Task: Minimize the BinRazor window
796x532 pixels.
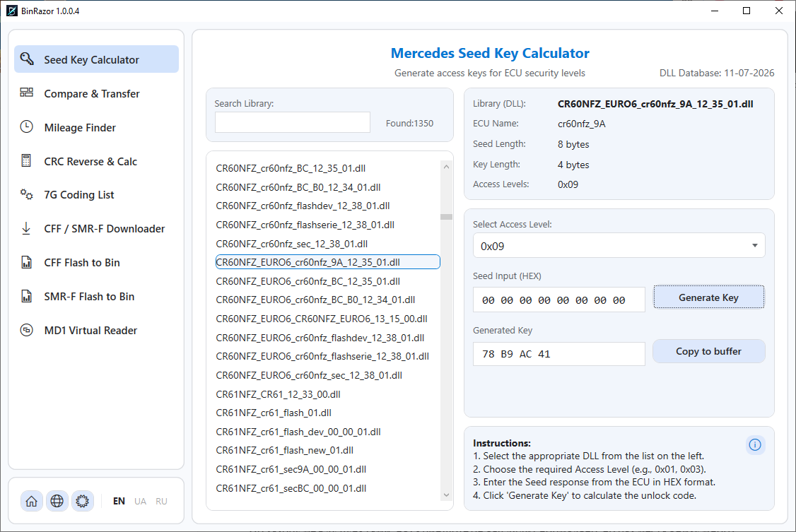Action: (x=715, y=11)
